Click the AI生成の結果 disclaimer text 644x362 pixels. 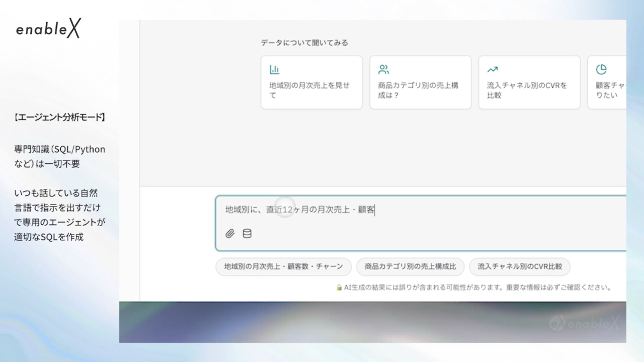[478, 288]
